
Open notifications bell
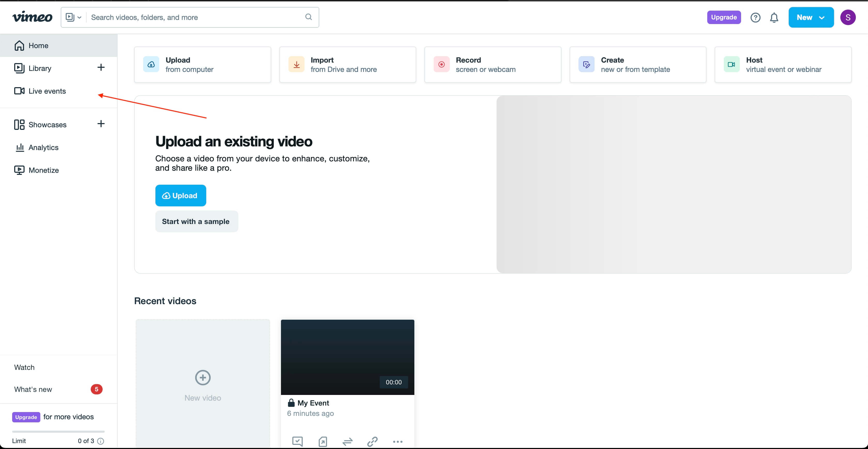774,17
